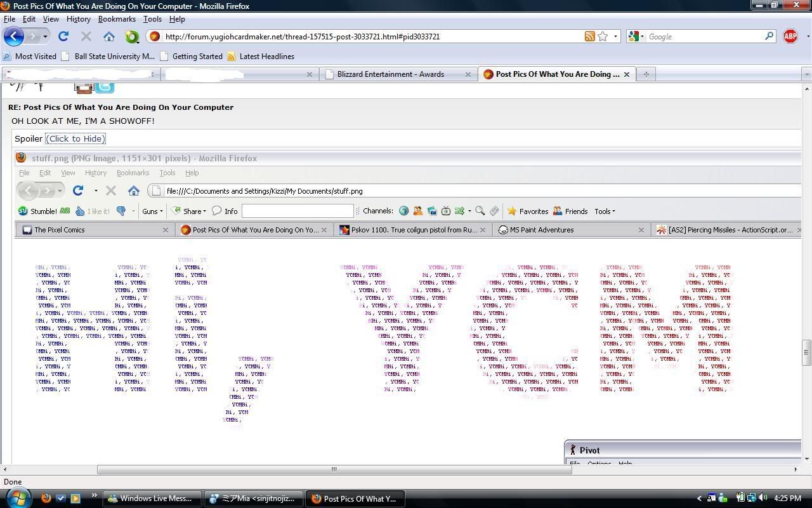The height and width of the screenshot is (508, 812).
Task: Go to the Home page icon
Action: coord(109,36)
